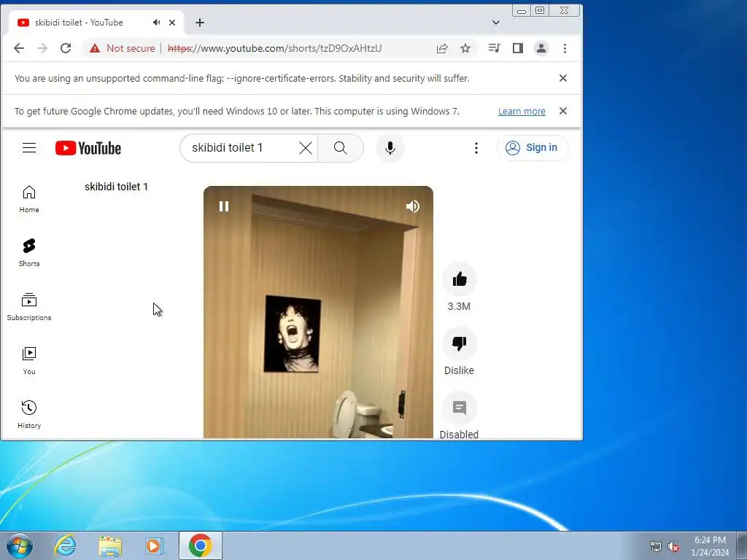View the Not secure site warning
747x560 pixels.
(x=122, y=48)
